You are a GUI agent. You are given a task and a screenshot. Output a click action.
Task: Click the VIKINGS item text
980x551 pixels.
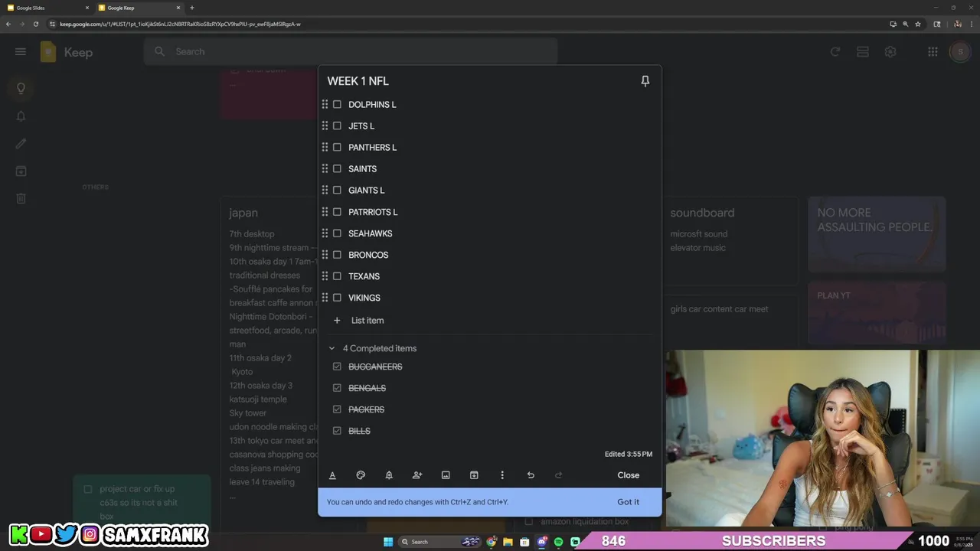[364, 298]
